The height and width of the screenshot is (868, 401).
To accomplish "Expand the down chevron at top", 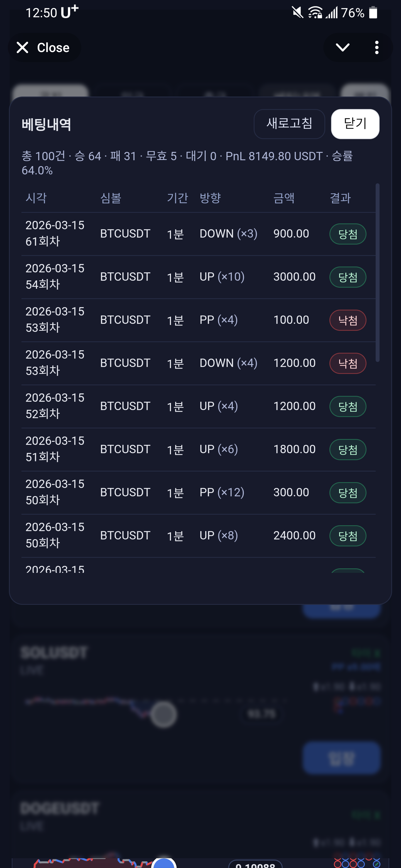I will click(x=342, y=48).
